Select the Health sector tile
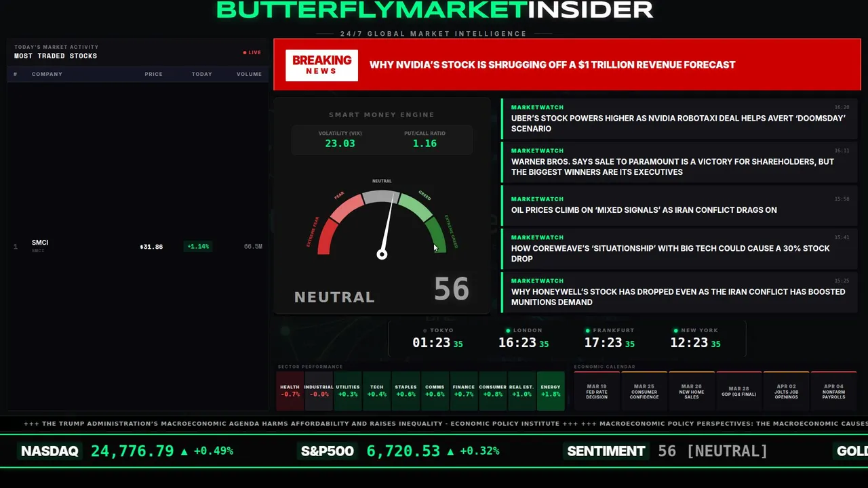This screenshot has width=868, height=488. 290,390
